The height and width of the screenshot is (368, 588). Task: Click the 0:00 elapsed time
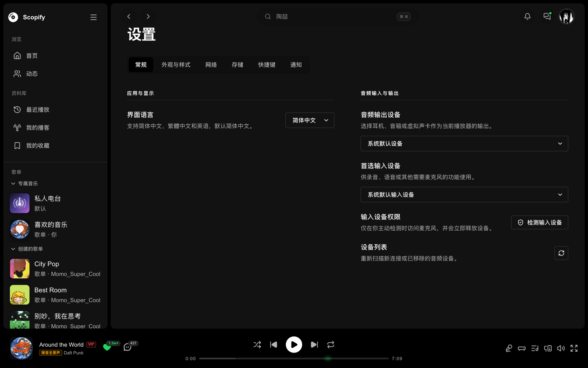(191, 359)
